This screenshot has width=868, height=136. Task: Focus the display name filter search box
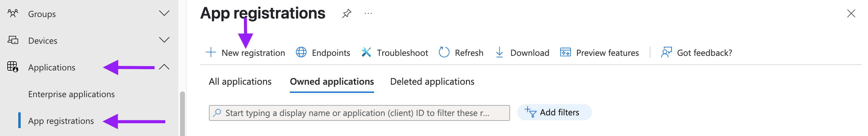point(359,113)
